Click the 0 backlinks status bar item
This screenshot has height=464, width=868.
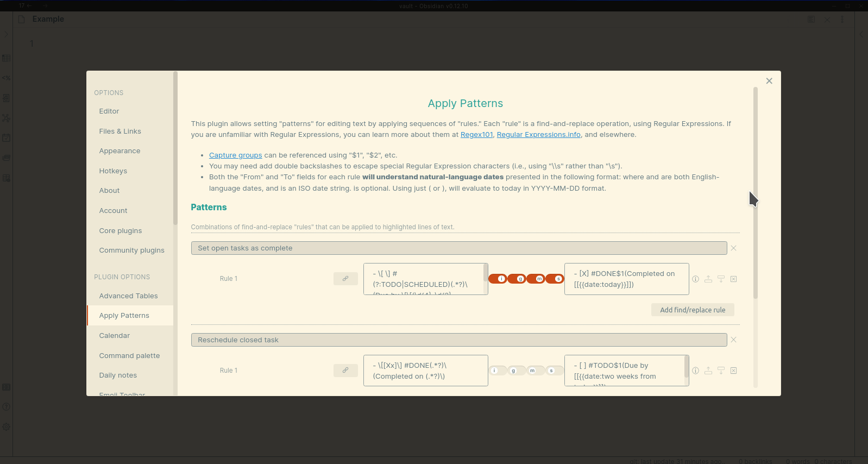pyautogui.click(x=755, y=461)
